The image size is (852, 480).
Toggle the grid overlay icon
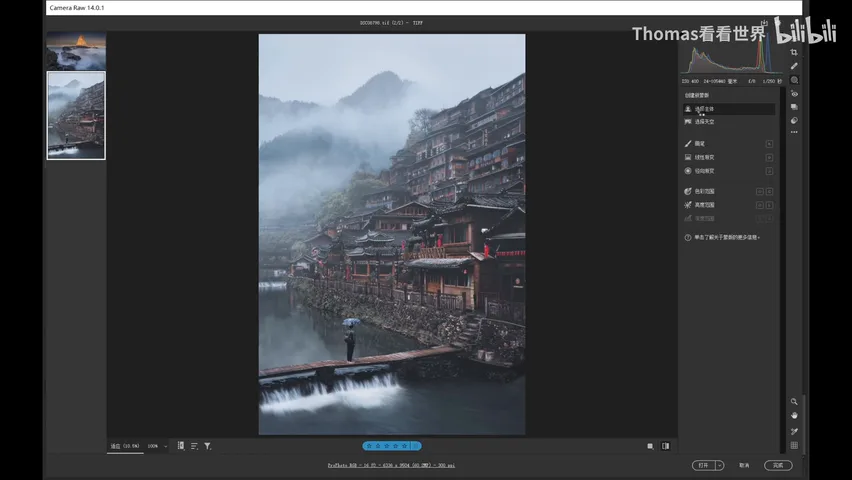pyautogui.click(x=794, y=445)
